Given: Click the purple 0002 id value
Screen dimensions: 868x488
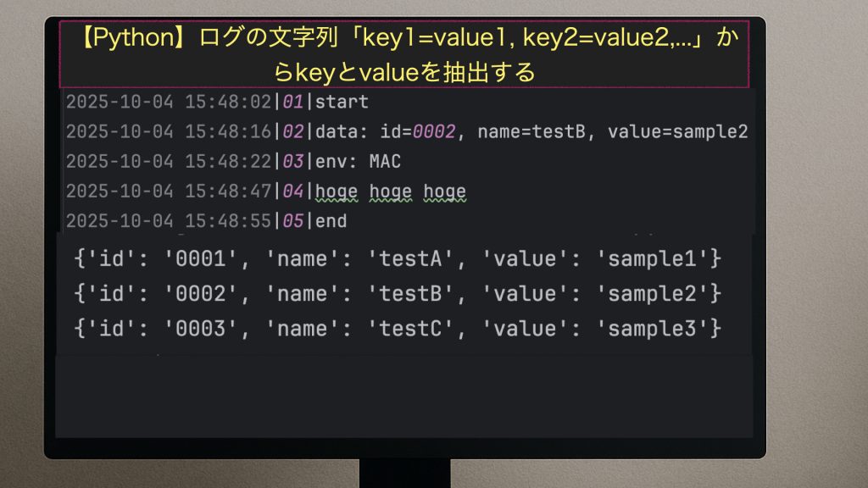Looking at the screenshot, I should [437, 132].
